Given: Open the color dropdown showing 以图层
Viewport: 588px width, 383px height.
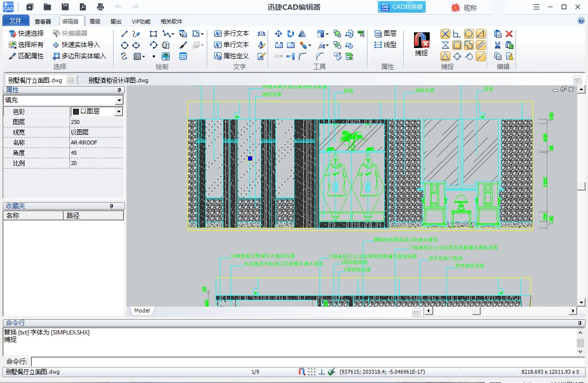Looking at the screenshot, I should [118, 112].
